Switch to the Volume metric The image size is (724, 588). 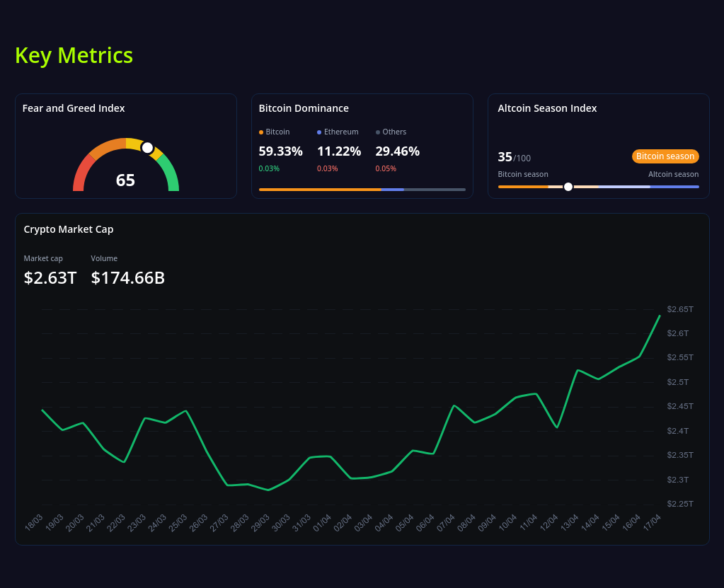[104, 258]
